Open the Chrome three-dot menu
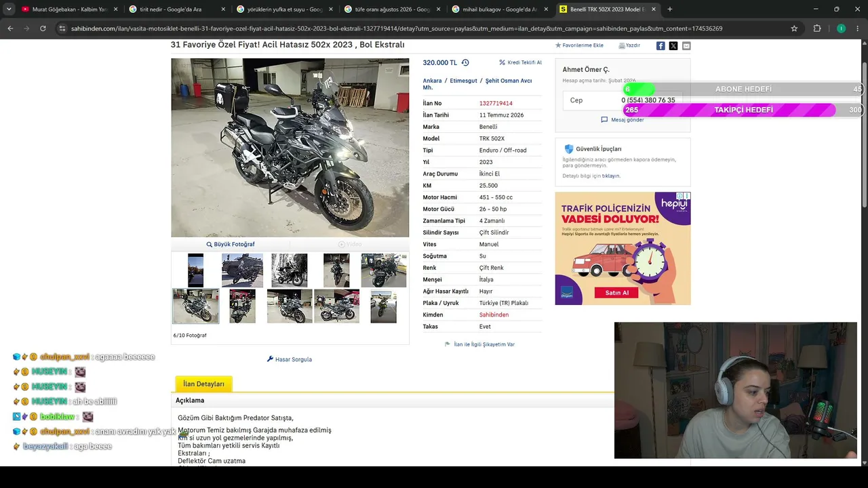Image resolution: width=868 pixels, height=488 pixels. tap(858, 28)
